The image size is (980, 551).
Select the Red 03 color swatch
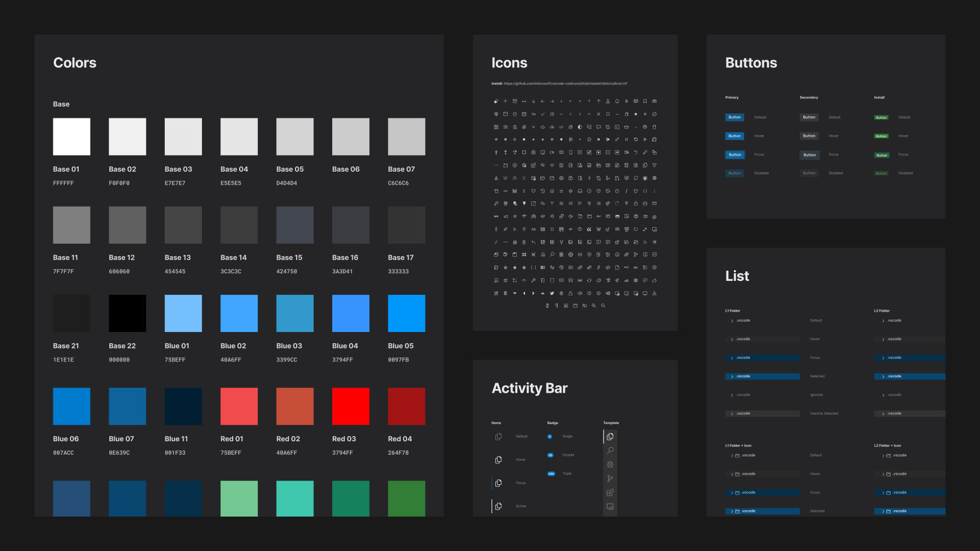[x=351, y=406]
